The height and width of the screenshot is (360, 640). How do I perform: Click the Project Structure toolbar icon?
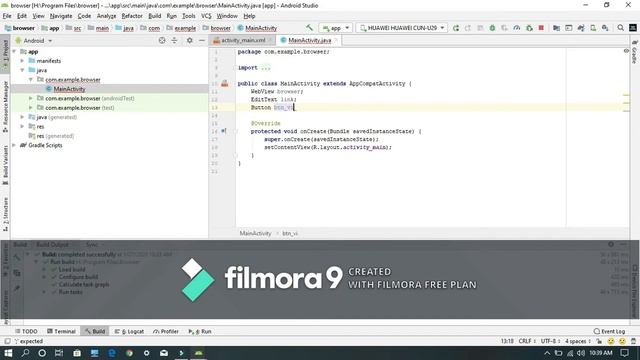(556, 28)
